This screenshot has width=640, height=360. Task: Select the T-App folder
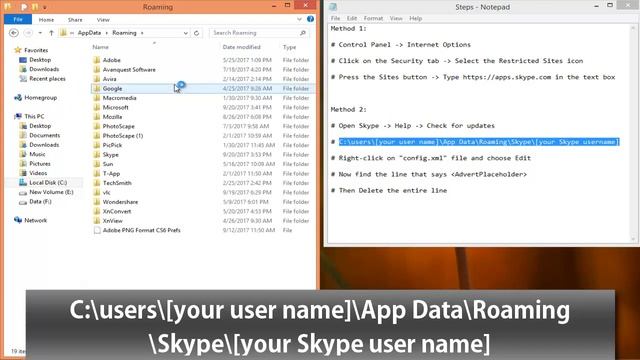pos(111,173)
